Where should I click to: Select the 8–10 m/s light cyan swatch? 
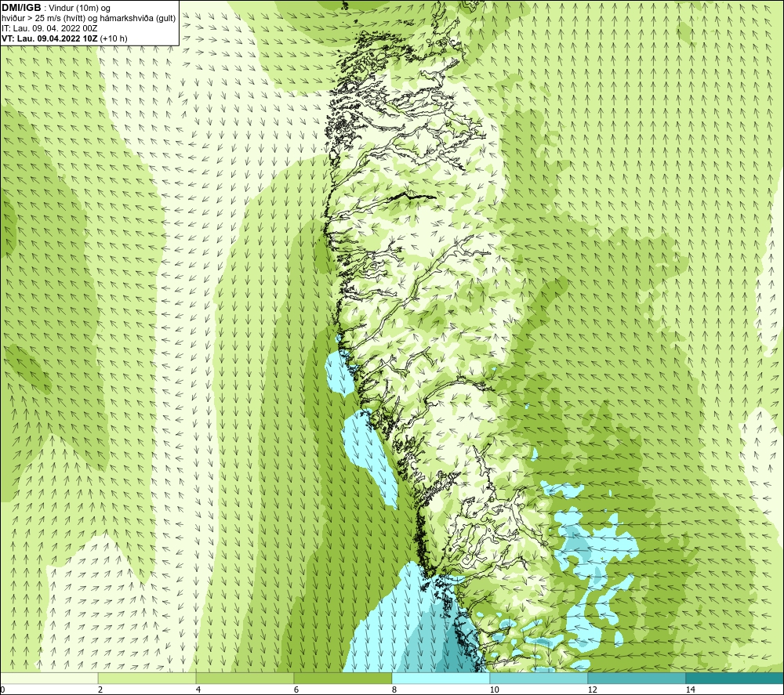click(441, 678)
